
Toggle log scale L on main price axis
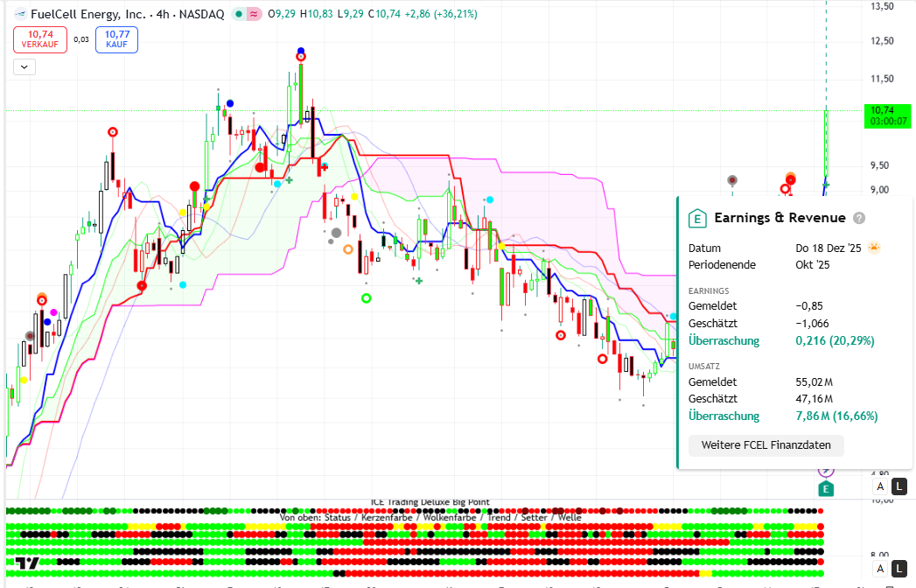pos(900,486)
